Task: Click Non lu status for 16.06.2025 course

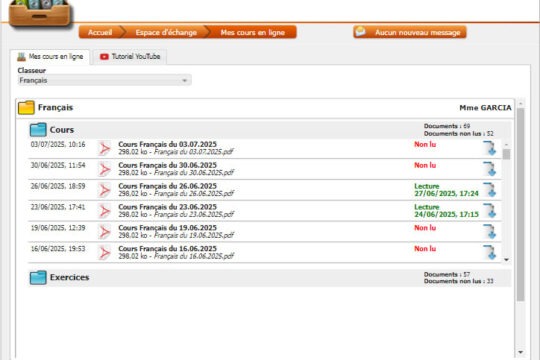Action: (x=425, y=249)
